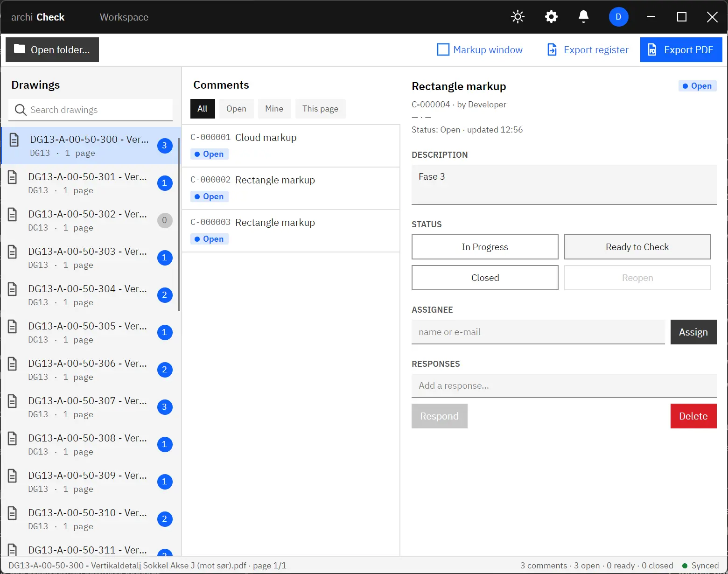Click document icon of DG13-A-00-50-300
This screenshot has height=574, width=728.
[x=14, y=140]
